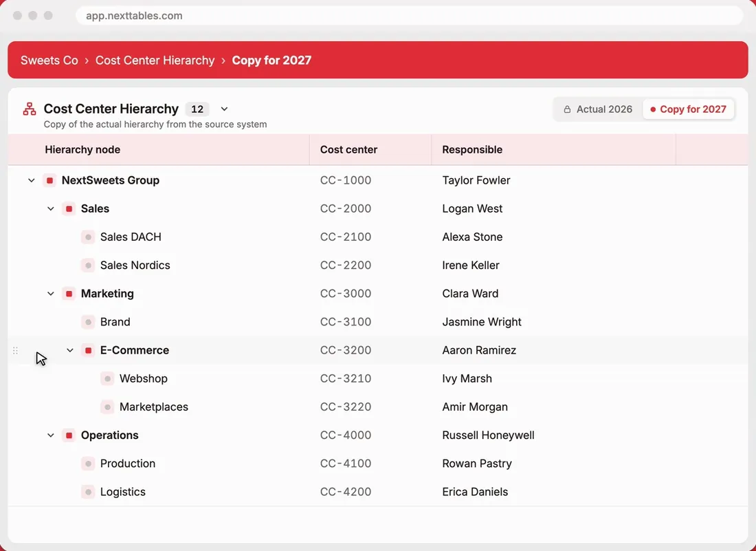Image resolution: width=756 pixels, height=551 pixels.
Task: Collapse the E-Commerce branch
Action: (70, 350)
